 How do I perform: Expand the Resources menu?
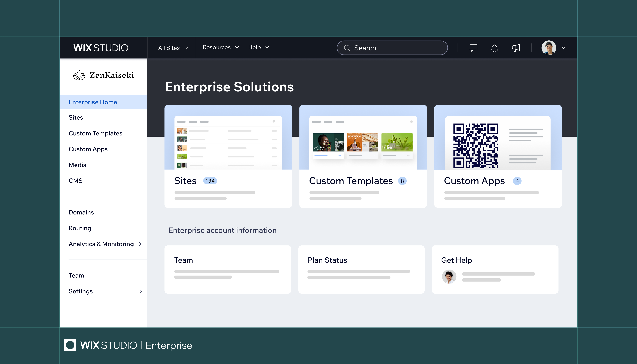pyautogui.click(x=220, y=47)
